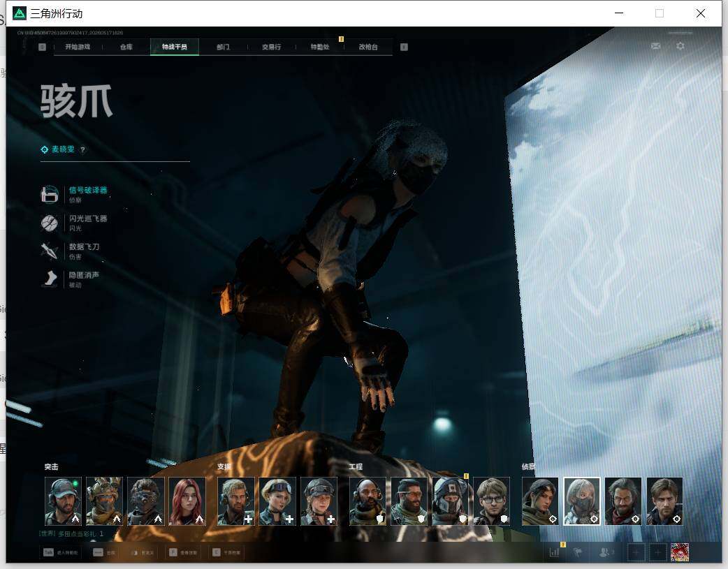Go to the 交易行 tab
This screenshot has width=728, height=569.
coord(271,47)
